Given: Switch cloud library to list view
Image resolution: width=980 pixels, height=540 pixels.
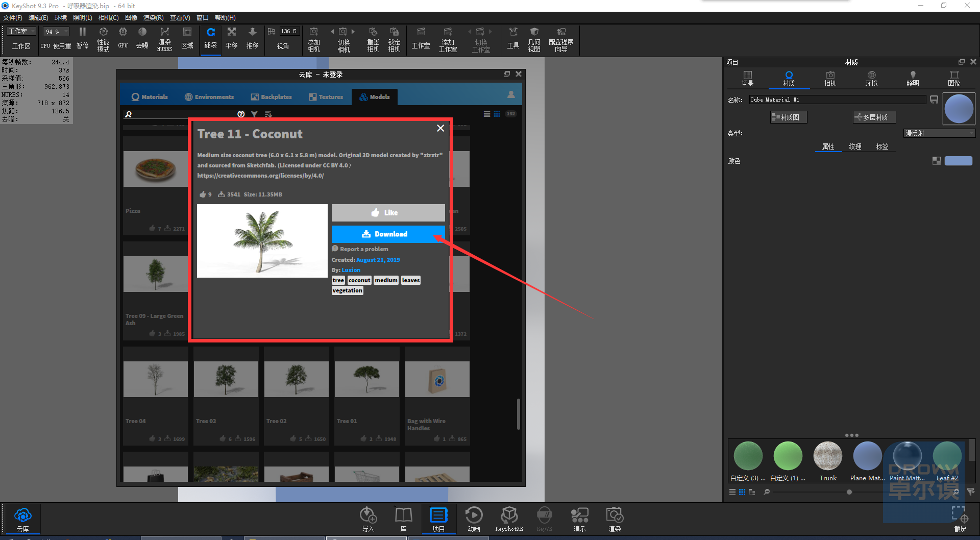Looking at the screenshot, I should (487, 114).
